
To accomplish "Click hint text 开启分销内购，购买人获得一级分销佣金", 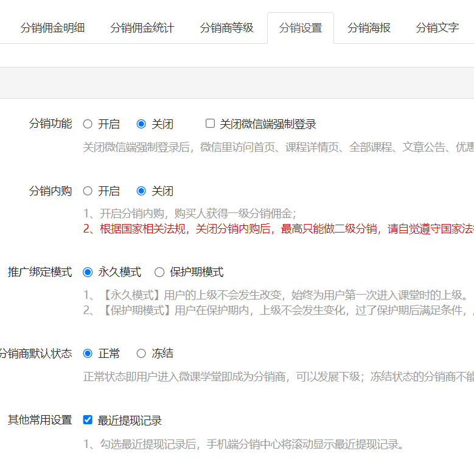I will pyautogui.click(x=189, y=214).
